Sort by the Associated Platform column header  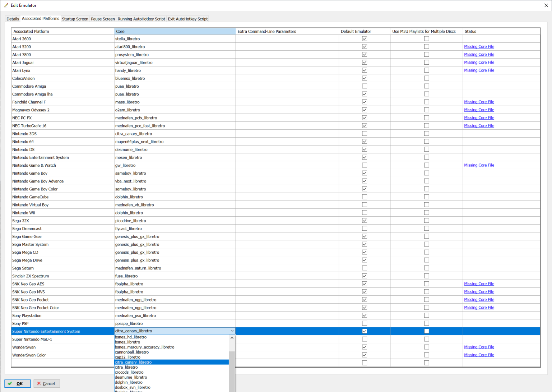pos(63,31)
